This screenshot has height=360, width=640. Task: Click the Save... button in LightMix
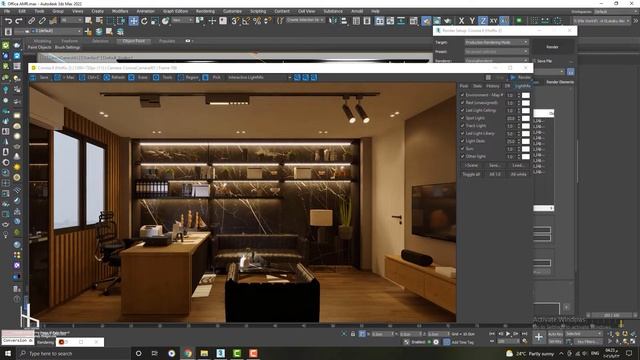495,165
